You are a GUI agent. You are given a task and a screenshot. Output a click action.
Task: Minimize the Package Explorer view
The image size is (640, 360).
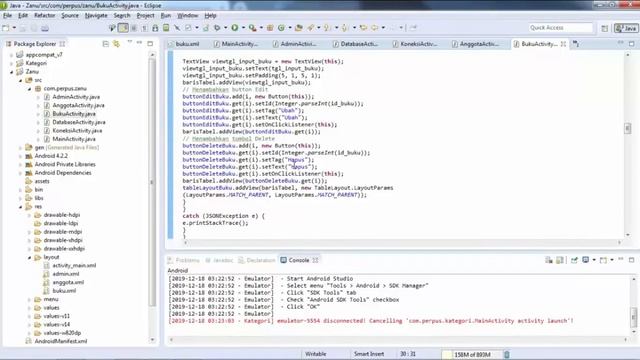point(140,43)
